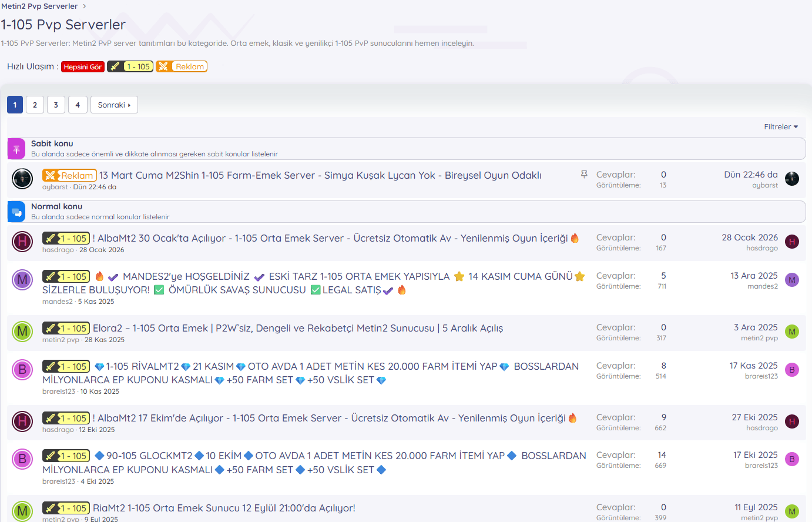Open mandes2's avatar on the MANDES2 thread

22,279
